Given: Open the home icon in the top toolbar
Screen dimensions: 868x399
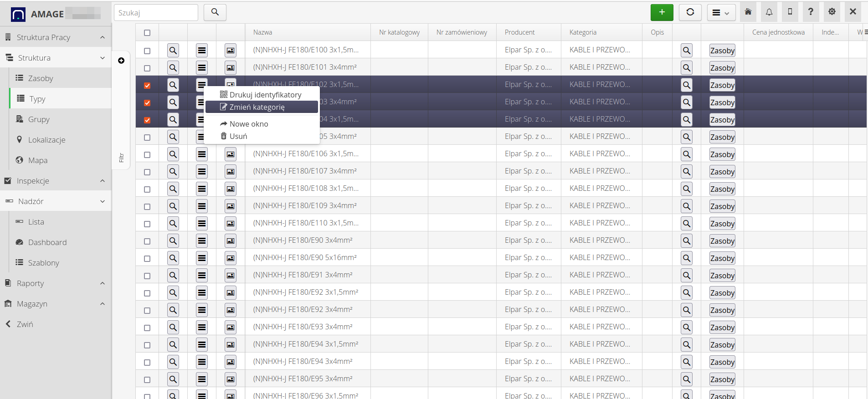Looking at the screenshot, I should click(748, 12).
